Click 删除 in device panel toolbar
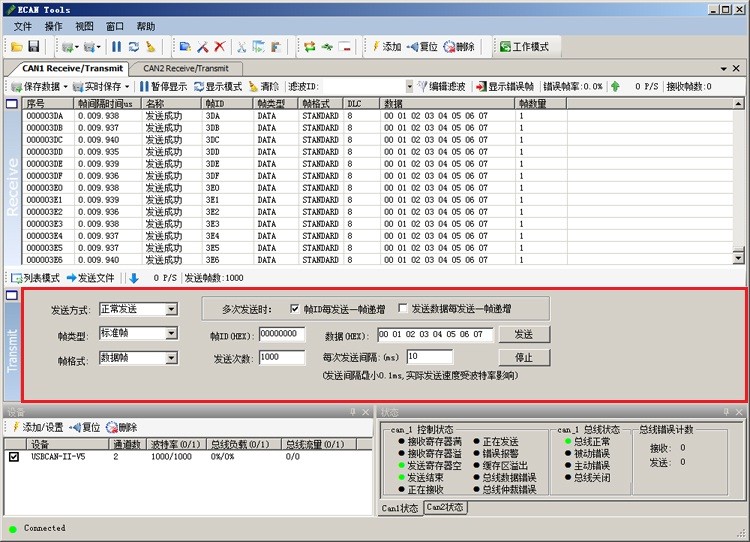Screen dimensions: 750x542 tap(121, 427)
